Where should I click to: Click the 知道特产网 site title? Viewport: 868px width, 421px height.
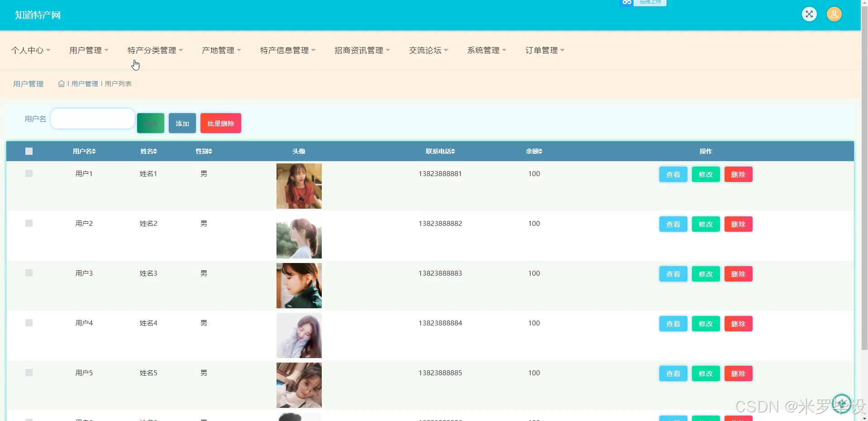38,15
